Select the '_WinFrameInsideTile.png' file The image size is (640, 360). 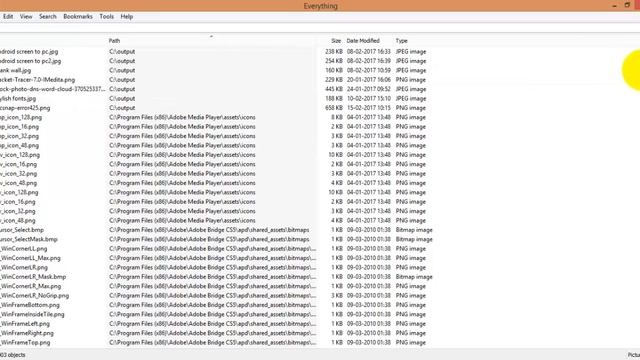[32, 315]
